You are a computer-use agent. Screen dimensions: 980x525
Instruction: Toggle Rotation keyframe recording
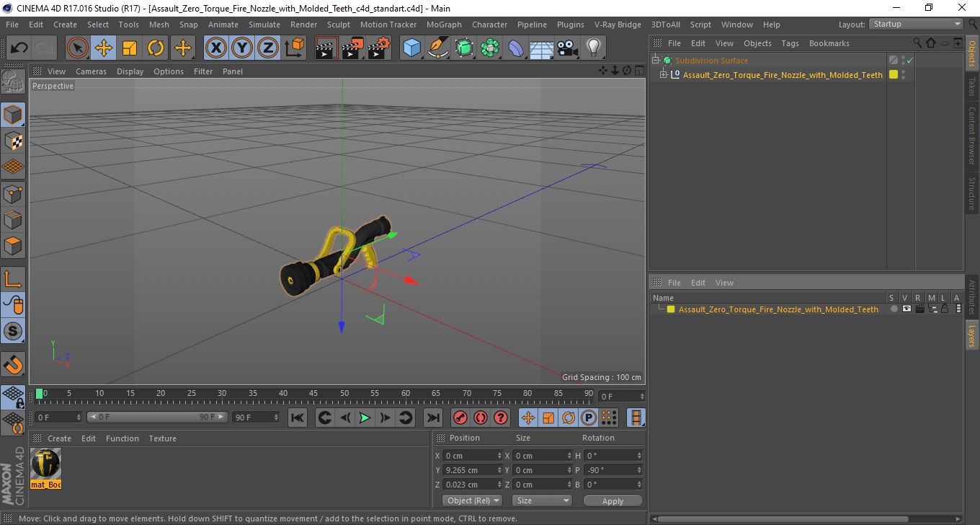coord(568,418)
